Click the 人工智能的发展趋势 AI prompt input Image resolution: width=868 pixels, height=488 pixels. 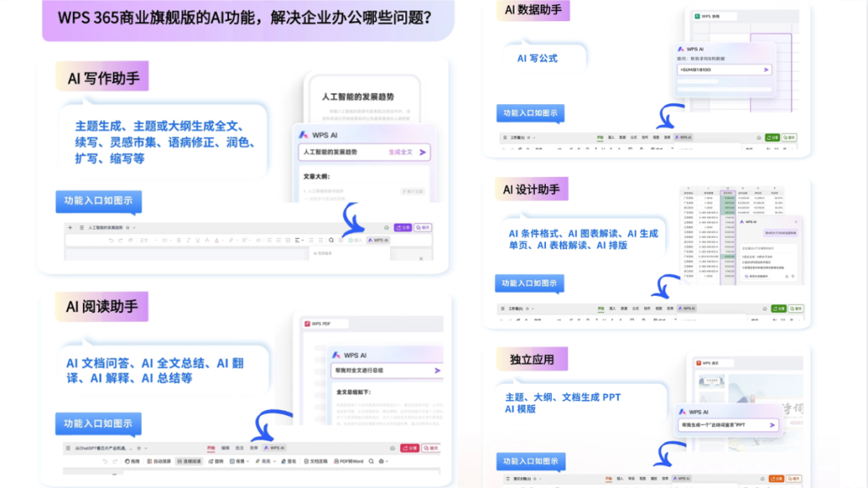pyautogui.click(x=364, y=152)
